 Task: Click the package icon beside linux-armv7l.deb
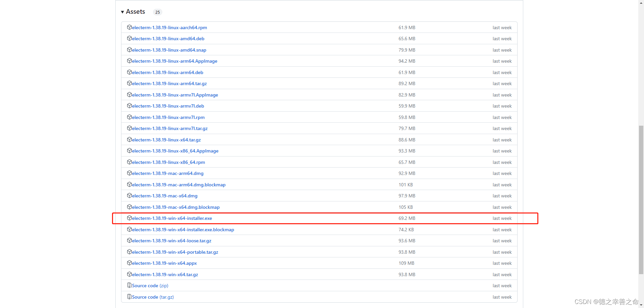(129, 106)
